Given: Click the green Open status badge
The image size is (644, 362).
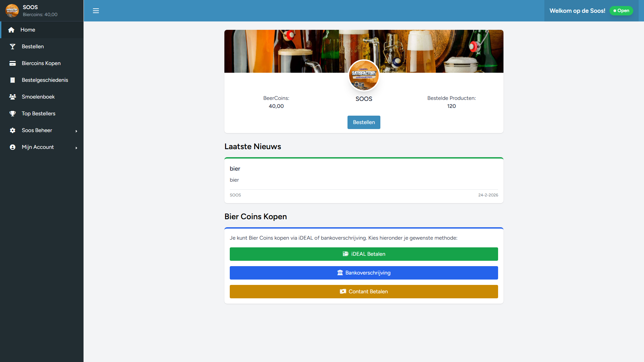Looking at the screenshot, I should click(x=621, y=11).
